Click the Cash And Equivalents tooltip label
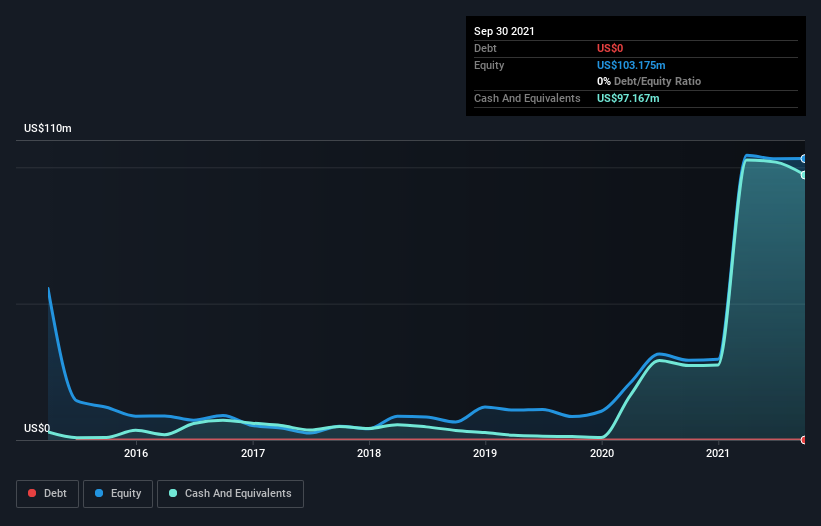 click(527, 98)
